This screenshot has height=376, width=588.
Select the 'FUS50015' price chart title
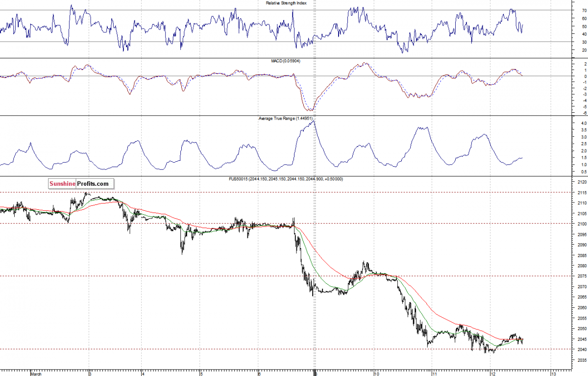pyautogui.click(x=285, y=179)
